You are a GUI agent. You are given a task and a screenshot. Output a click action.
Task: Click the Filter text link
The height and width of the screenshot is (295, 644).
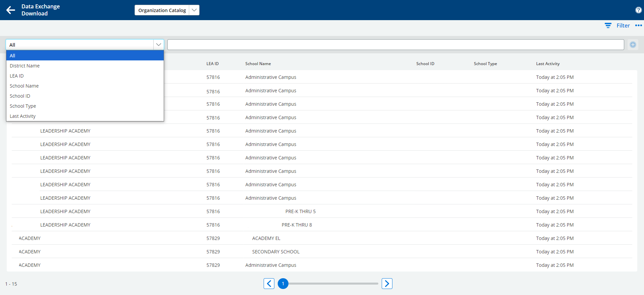point(623,26)
